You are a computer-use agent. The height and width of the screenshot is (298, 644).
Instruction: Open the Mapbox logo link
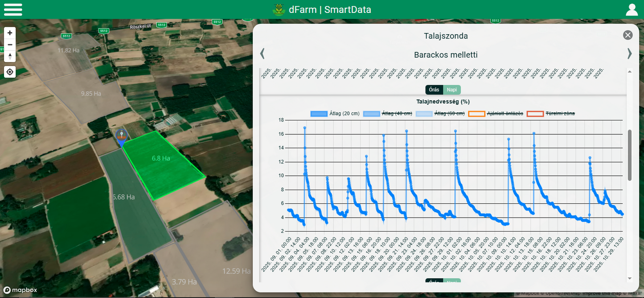[x=20, y=290]
